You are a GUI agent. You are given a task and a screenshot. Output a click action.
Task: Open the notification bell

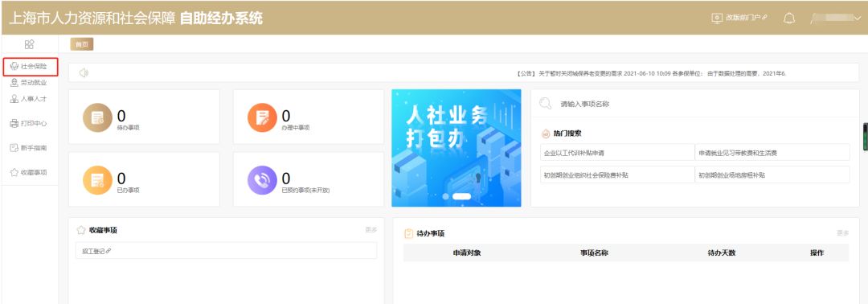789,18
